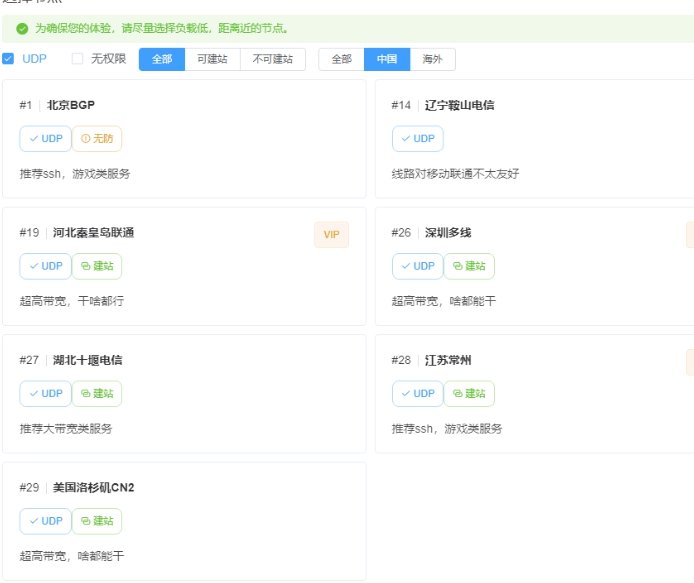
Task: Switch to the 中国 region filter
Action: (387, 59)
